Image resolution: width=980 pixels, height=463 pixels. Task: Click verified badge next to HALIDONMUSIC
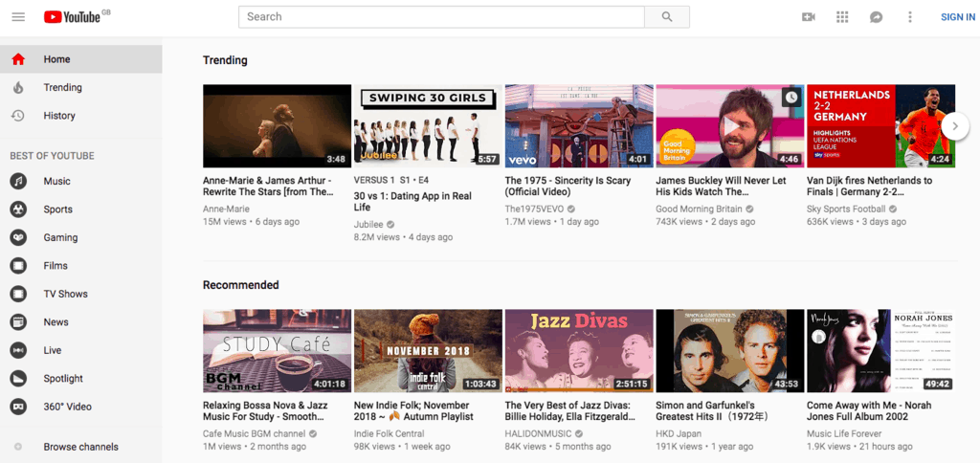pos(579,433)
